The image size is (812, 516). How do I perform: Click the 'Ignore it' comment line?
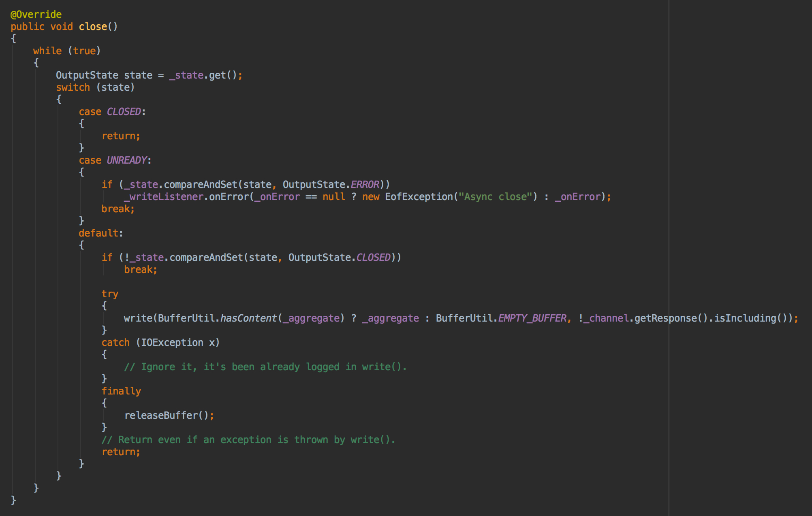click(265, 367)
